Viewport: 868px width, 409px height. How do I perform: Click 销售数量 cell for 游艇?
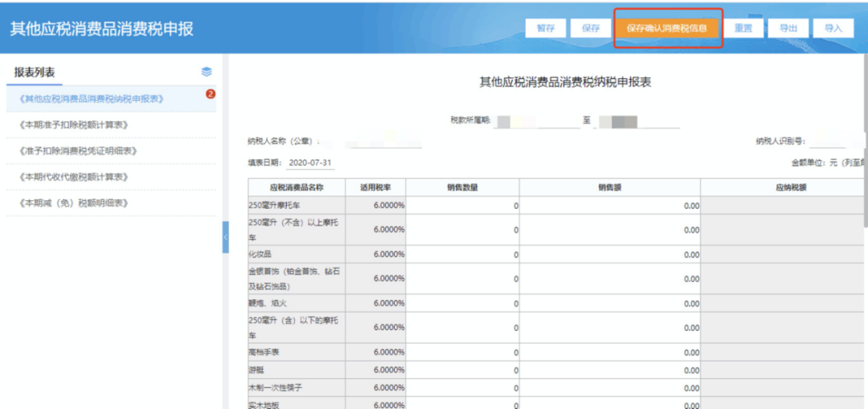[462, 370]
